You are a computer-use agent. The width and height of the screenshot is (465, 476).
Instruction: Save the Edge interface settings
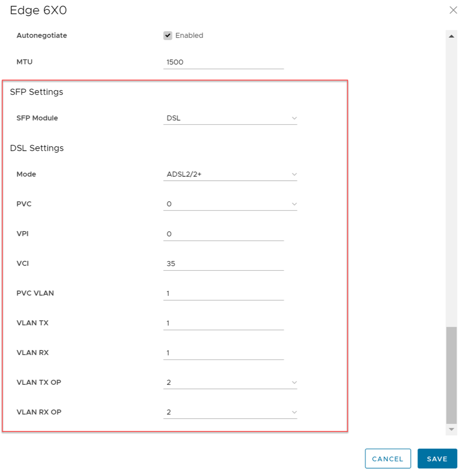point(437,459)
